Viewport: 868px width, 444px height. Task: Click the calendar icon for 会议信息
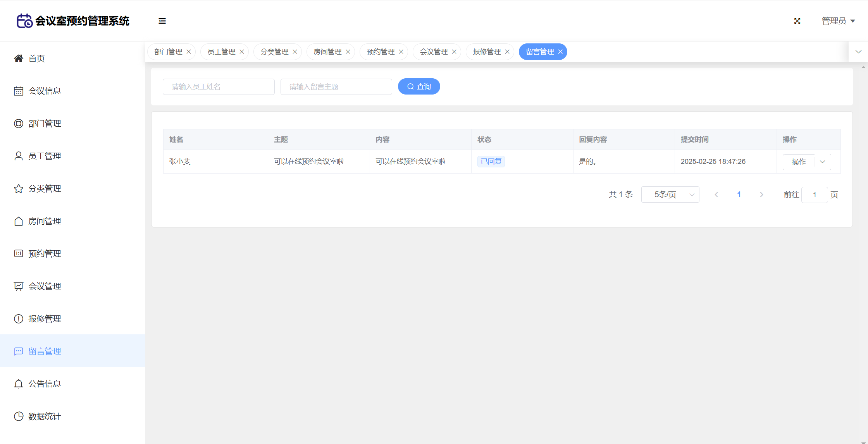pyautogui.click(x=19, y=91)
